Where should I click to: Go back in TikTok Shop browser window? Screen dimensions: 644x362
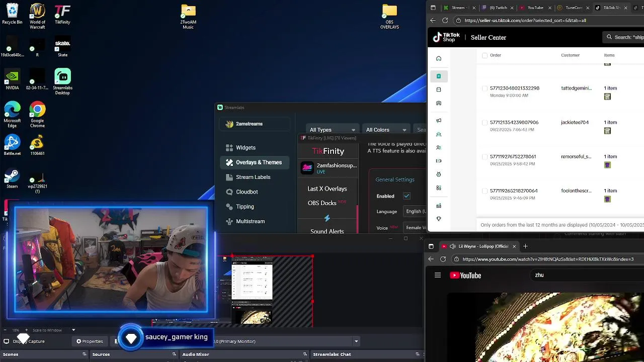click(433, 21)
